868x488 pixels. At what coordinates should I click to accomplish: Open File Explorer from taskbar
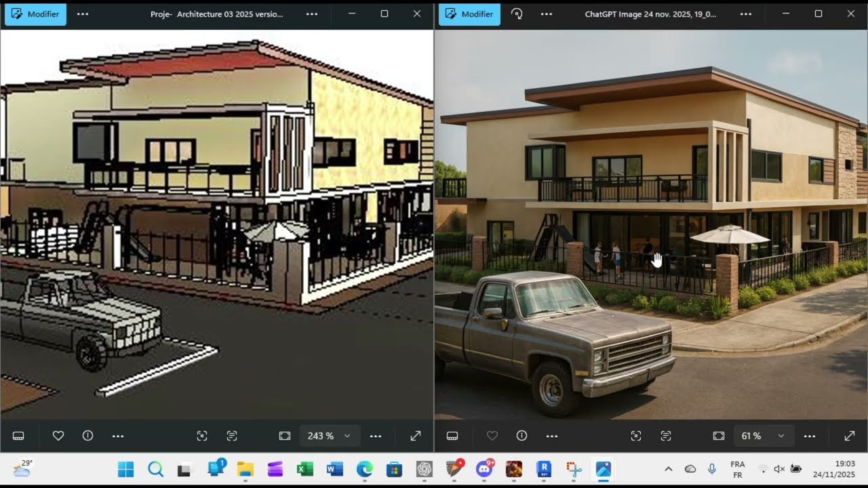click(x=245, y=469)
